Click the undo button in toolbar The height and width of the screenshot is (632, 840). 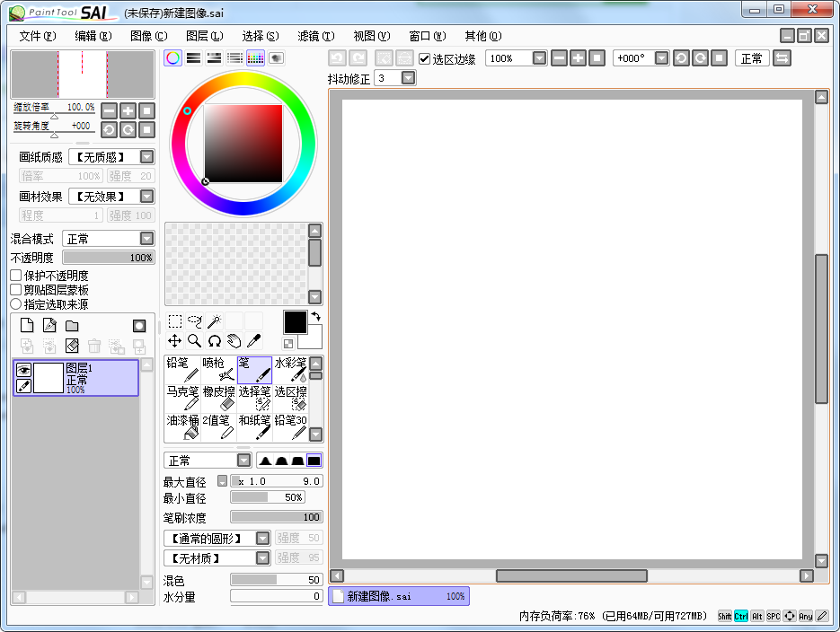click(x=337, y=57)
